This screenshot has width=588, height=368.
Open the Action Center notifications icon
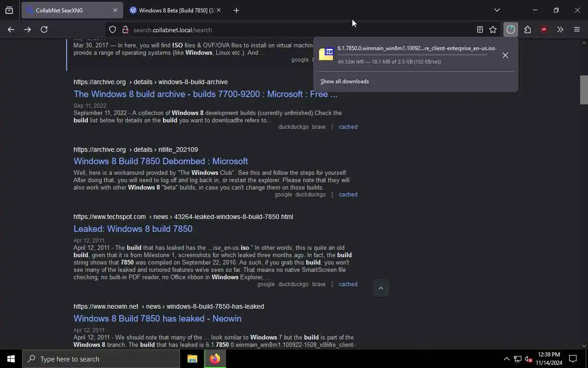tap(573, 359)
